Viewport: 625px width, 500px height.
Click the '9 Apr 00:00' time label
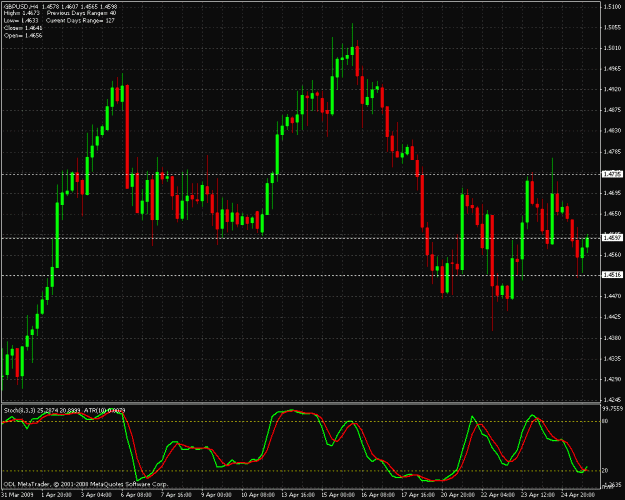pos(216,495)
